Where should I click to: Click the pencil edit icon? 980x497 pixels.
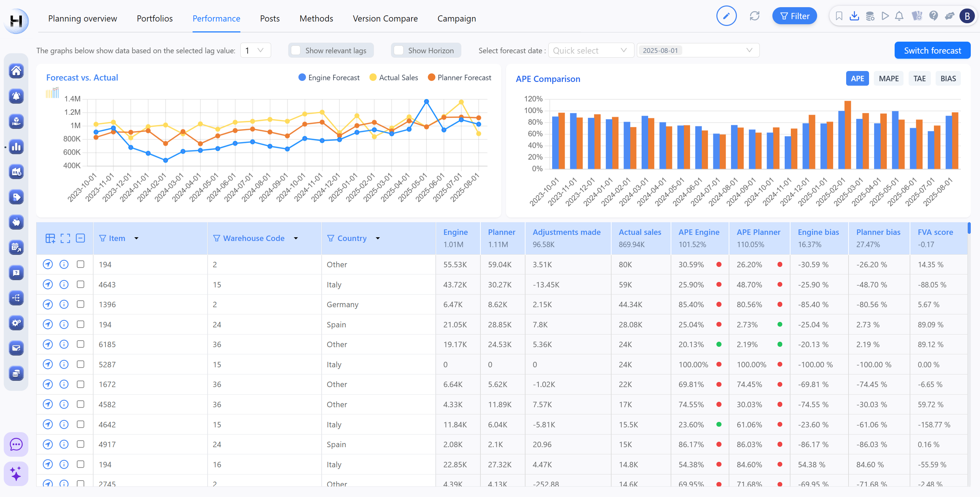pos(726,16)
